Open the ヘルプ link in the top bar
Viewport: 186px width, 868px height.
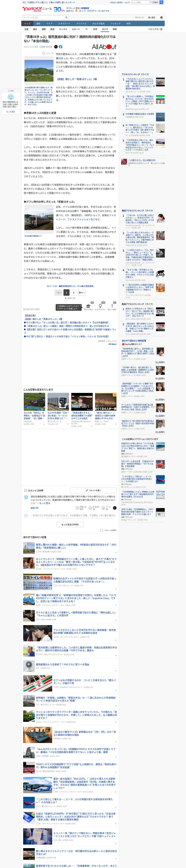tap(127, 2)
